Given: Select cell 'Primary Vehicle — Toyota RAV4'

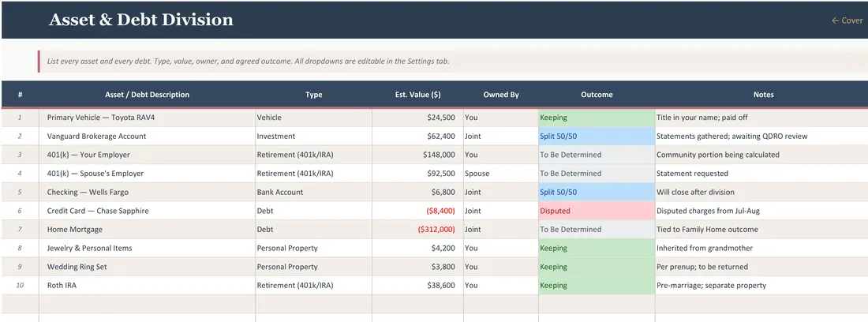Looking at the screenshot, I should [x=148, y=118].
